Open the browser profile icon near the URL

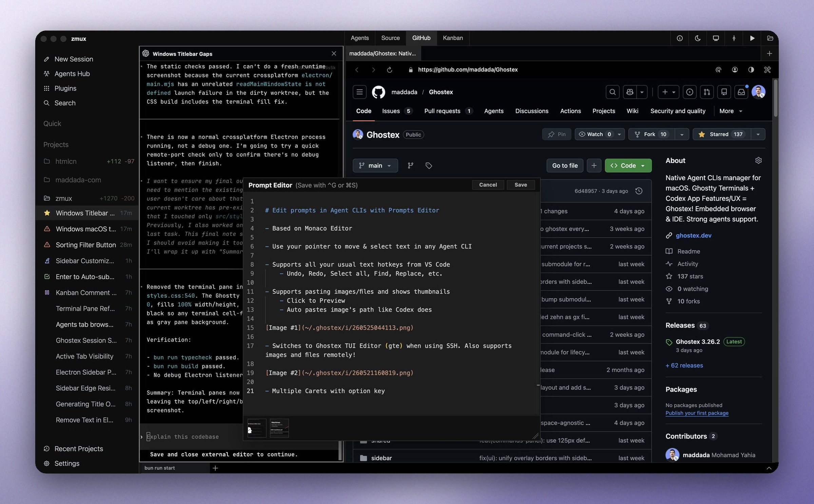pyautogui.click(x=735, y=70)
